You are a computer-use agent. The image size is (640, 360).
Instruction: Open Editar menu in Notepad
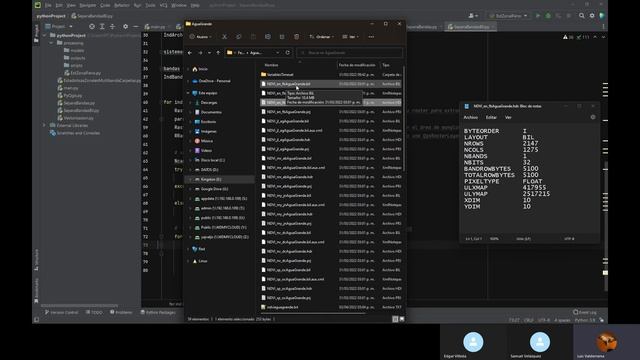pos(491,118)
